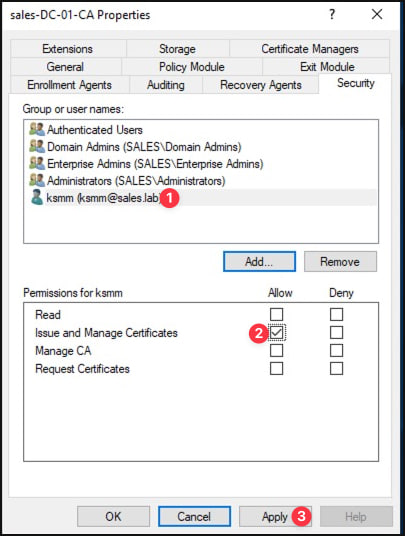Switch to the General tab

[x=65, y=67]
